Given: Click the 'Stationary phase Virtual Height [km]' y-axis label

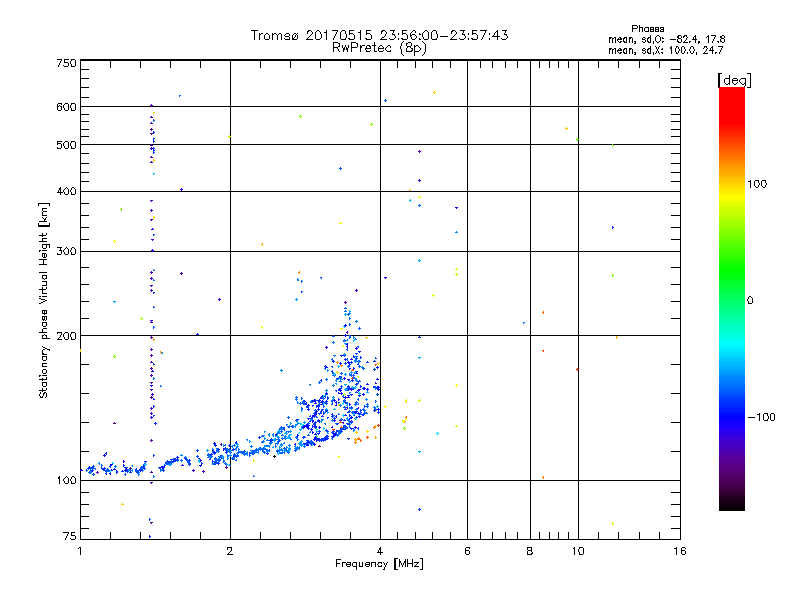Looking at the screenshot, I should tap(44, 301).
